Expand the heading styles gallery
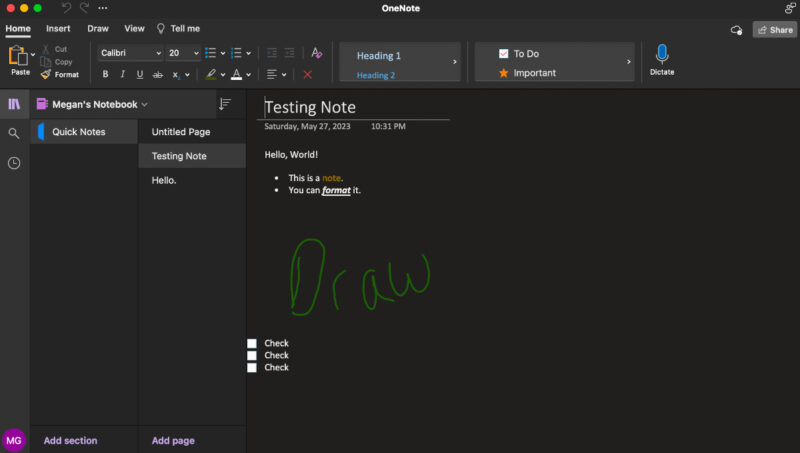800x453 pixels. [455, 62]
